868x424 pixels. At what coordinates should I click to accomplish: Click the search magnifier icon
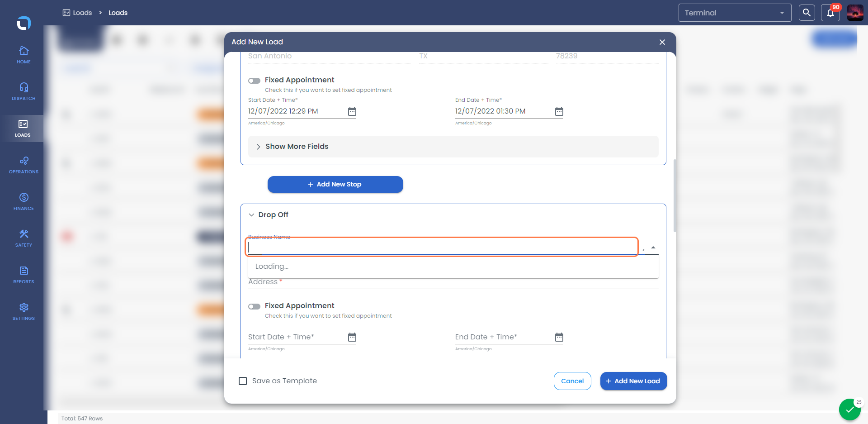(807, 13)
